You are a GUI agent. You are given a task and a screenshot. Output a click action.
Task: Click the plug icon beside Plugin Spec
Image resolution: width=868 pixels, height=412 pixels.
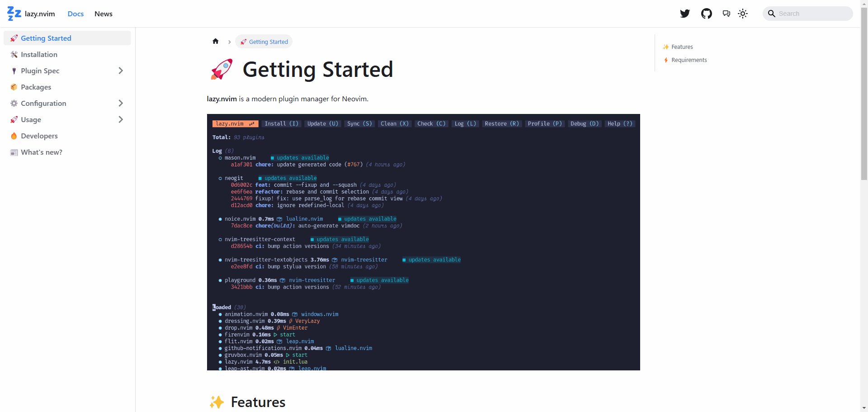[14, 71]
